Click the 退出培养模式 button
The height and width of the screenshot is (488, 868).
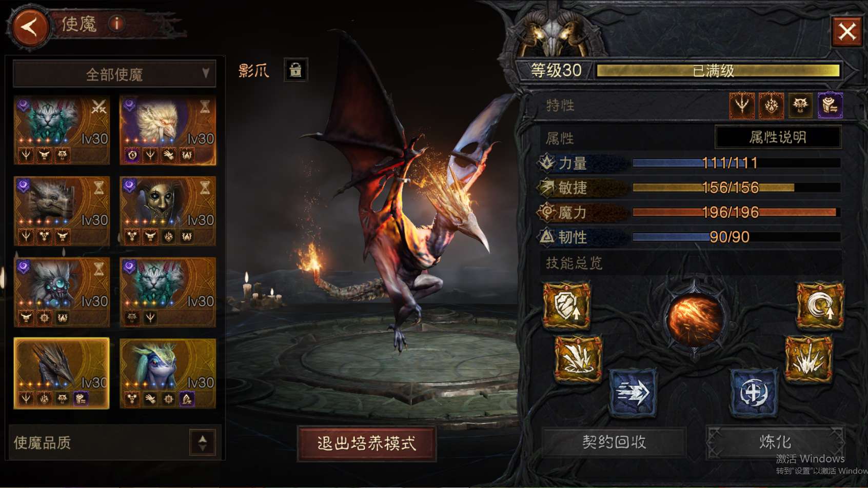coord(366,443)
